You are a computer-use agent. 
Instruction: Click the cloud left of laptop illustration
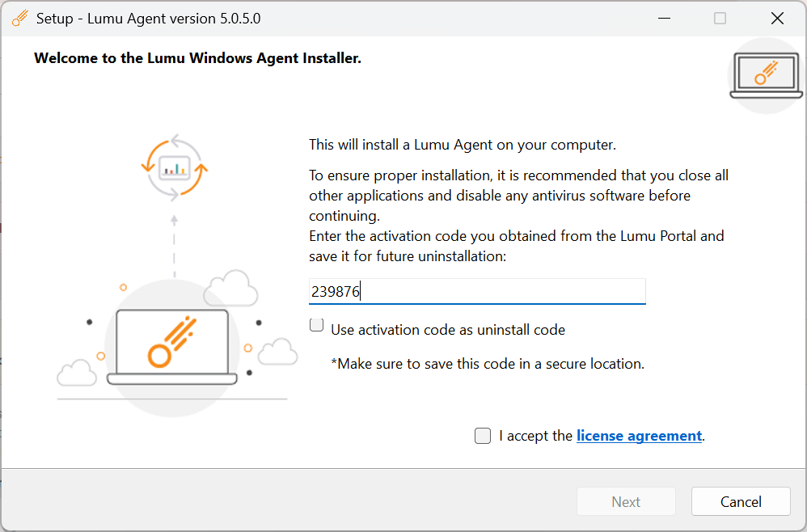pos(77,373)
